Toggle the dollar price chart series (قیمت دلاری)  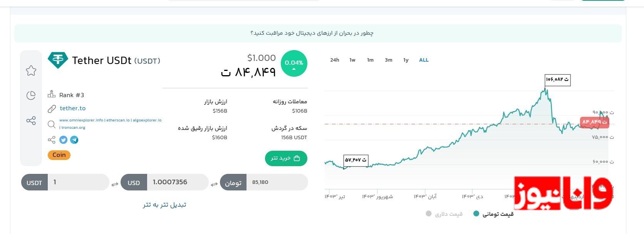coord(444,214)
